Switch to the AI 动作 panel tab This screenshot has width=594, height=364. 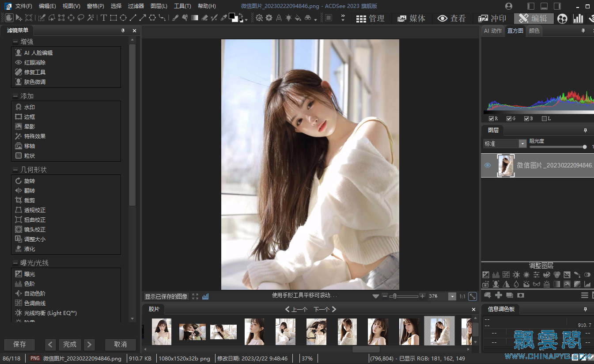coord(492,30)
